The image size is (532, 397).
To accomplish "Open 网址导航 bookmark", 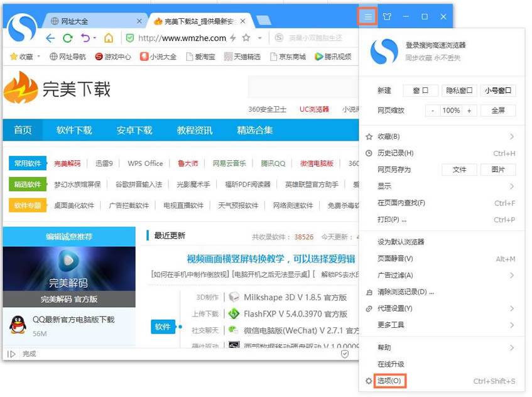I will tap(67, 57).
